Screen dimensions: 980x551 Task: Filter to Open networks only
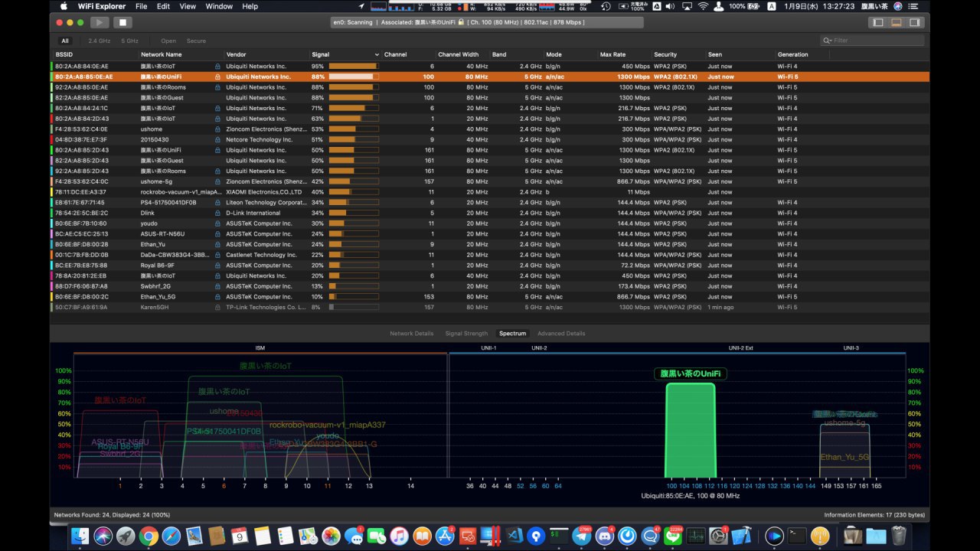[x=168, y=41]
